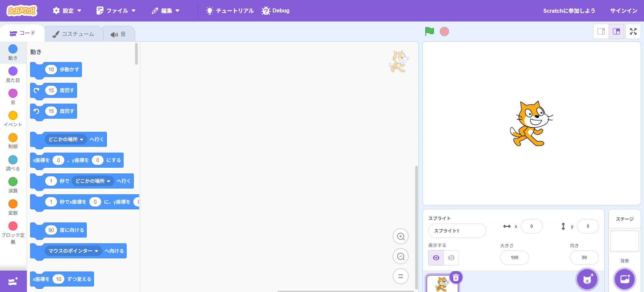Click the cat sprite on stage
644x292 pixels.
tap(531, 124)
